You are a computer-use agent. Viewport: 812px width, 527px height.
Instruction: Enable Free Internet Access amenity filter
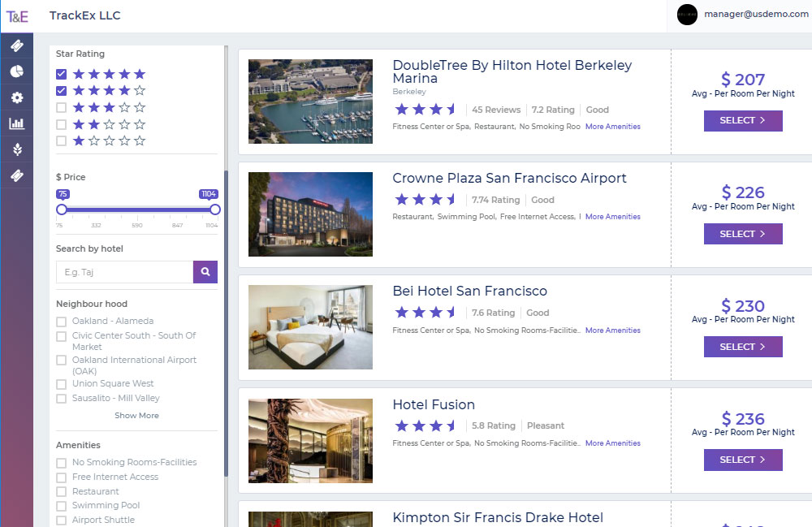coord(61,477)
